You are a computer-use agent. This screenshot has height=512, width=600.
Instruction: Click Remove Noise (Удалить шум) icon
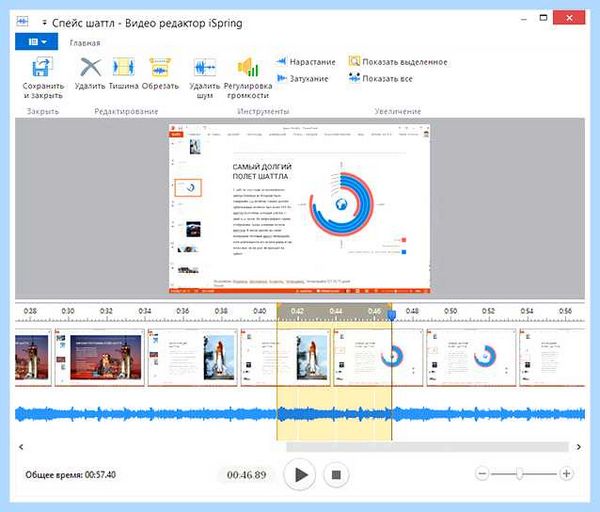(205, 68)
